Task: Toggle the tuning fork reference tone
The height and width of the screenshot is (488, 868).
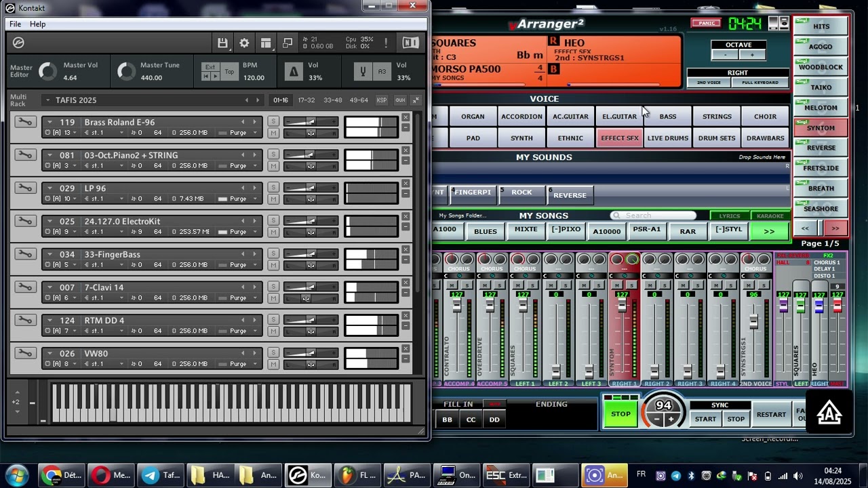Action: point(363,71)
